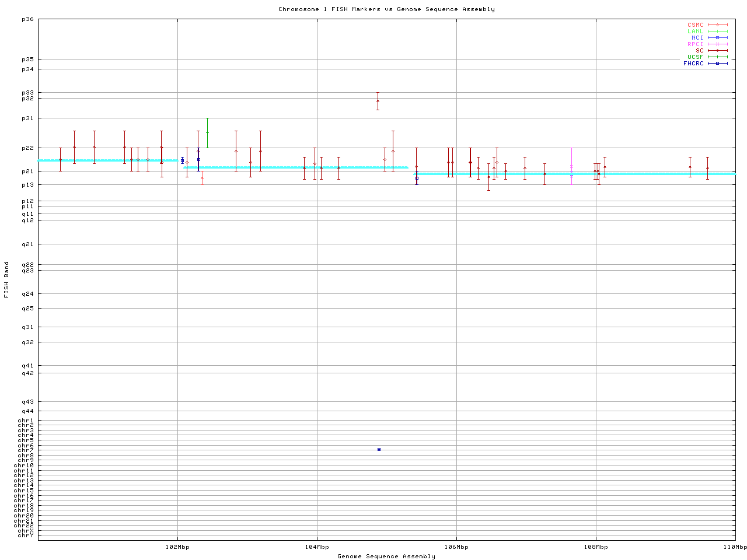
Task: Click the chrY label on y-axis
Action: 26,535
